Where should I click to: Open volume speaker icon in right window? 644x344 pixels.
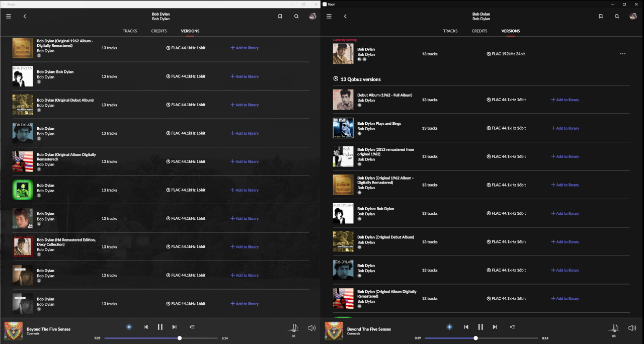(632, 328)
